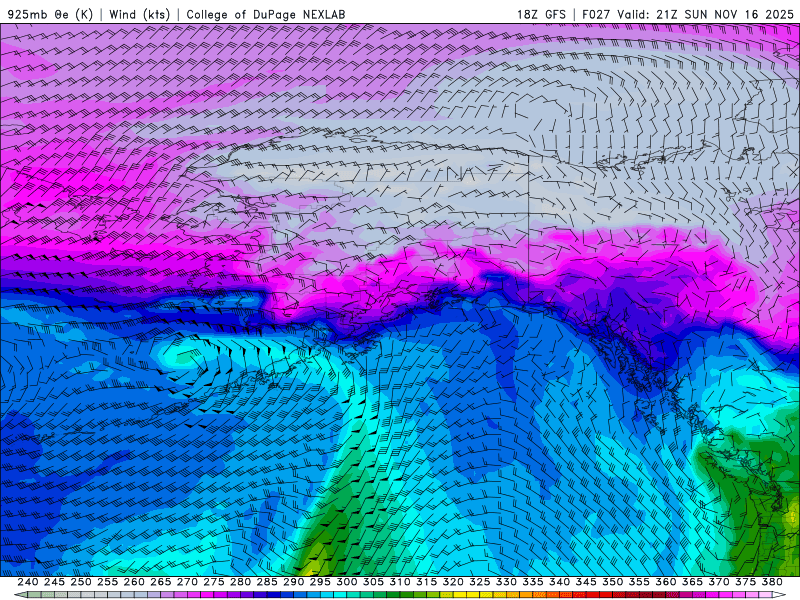Click the 305 value on the color scale

(373, 582)
